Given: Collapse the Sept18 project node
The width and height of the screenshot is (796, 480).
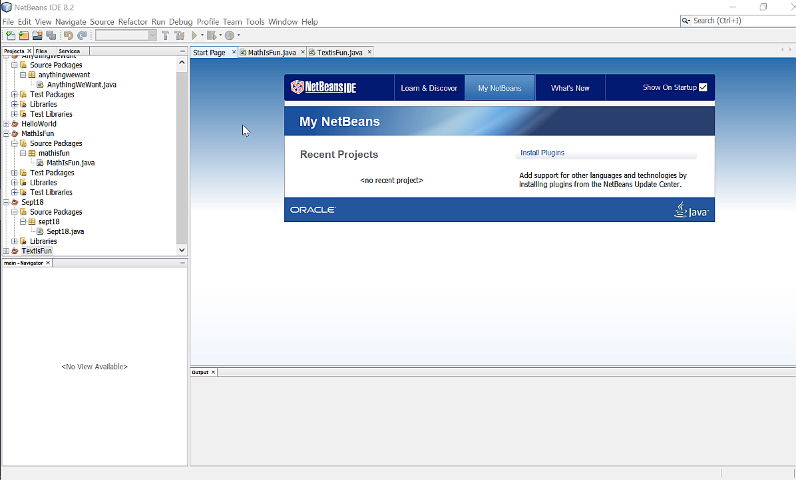Looking at the screenshot, I should pos(6,202).
